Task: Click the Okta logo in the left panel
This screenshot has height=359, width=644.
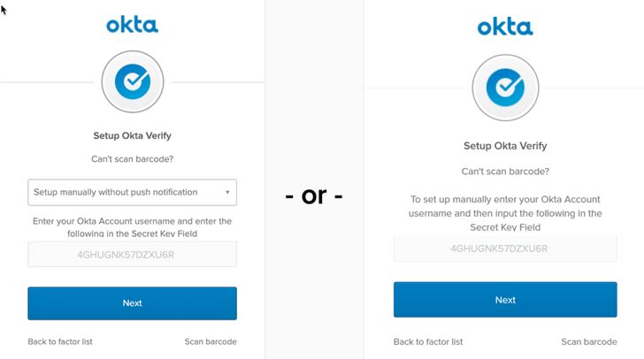Action: (x=132, y=24)
